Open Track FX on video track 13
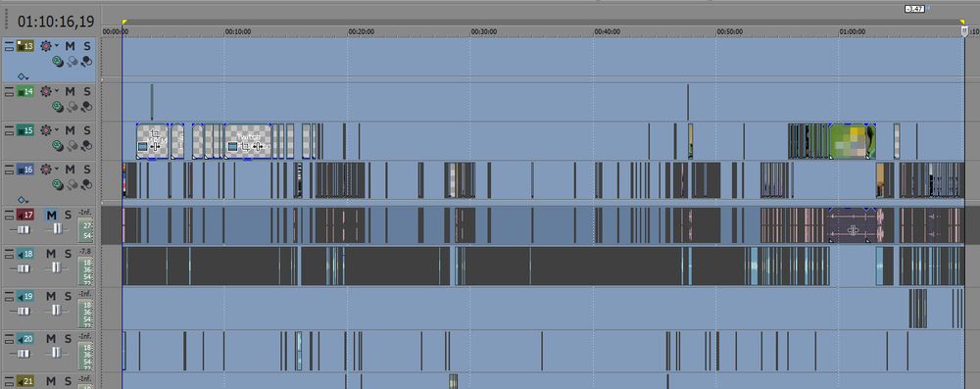This screenshot has height=389, width=980. (46, 46)
